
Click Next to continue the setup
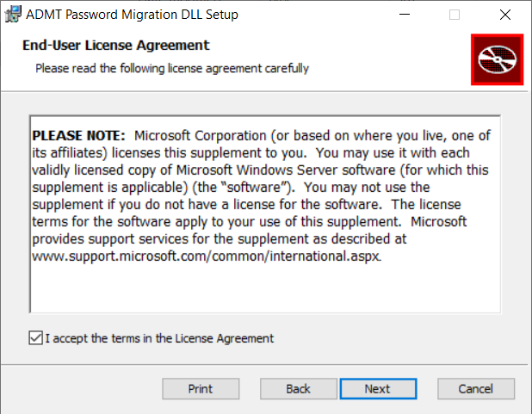[x=378, y=388]
